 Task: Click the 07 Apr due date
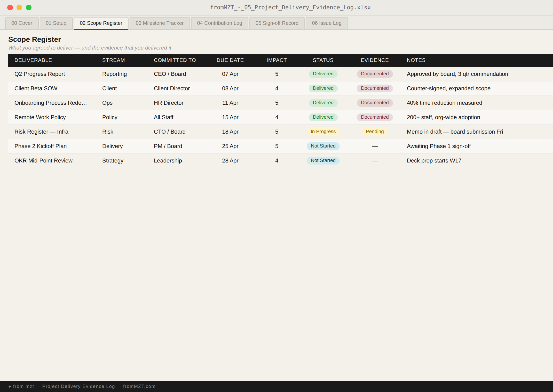230,74
